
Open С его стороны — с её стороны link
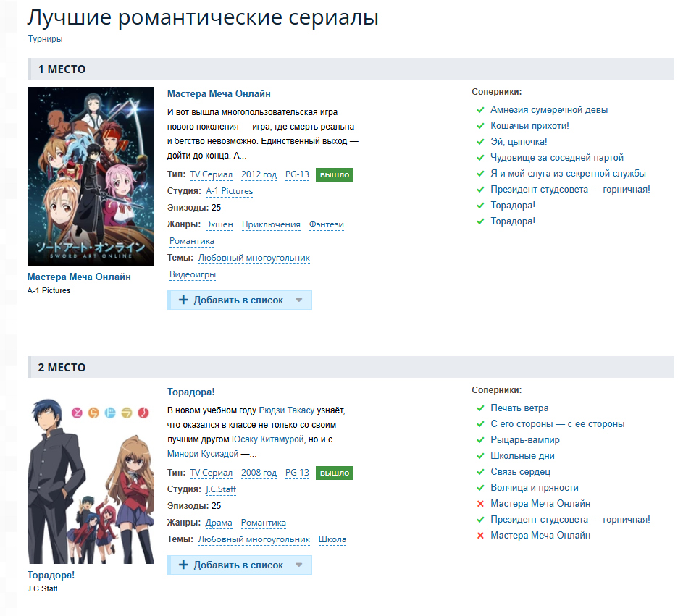pos(558,424)
